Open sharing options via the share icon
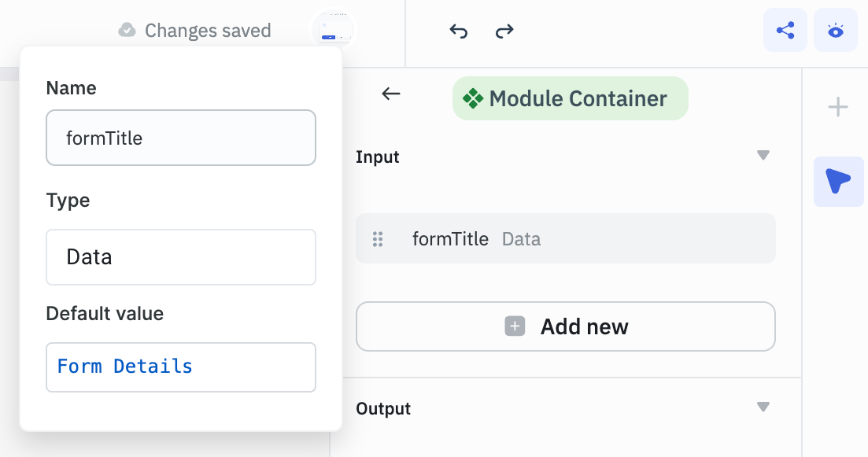The image size is (868, 457). pyautogui.click(x=785, y=29)
